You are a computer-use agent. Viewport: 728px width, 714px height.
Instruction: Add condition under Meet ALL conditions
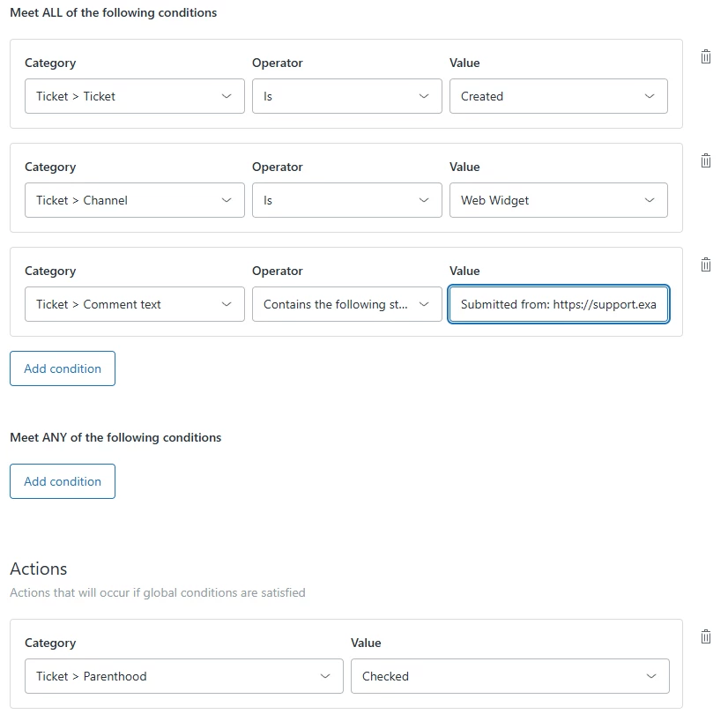[x=63, y=368]
